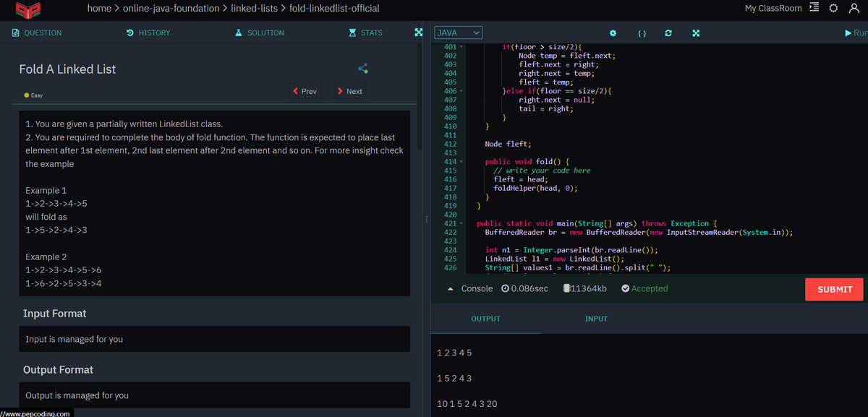Click the Console label
Viewport: 868px width, 417px height.
[477, 288]
